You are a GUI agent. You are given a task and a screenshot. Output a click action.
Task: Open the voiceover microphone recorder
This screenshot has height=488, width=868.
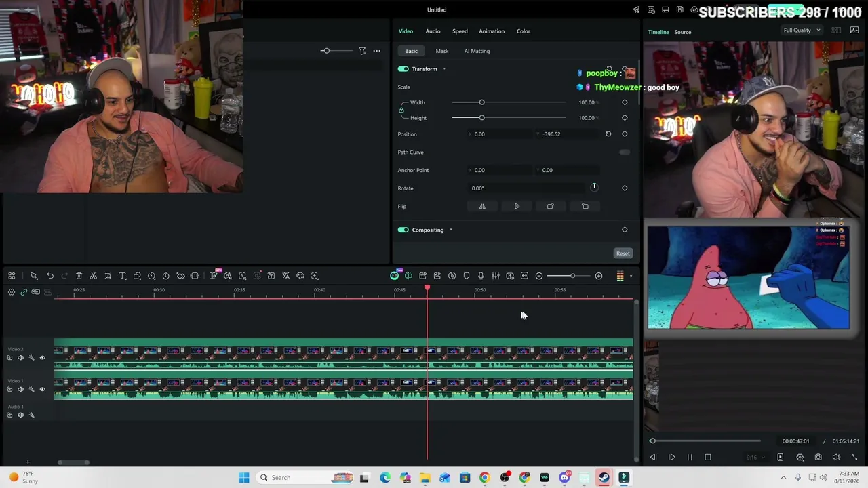[x=481, y=276]
